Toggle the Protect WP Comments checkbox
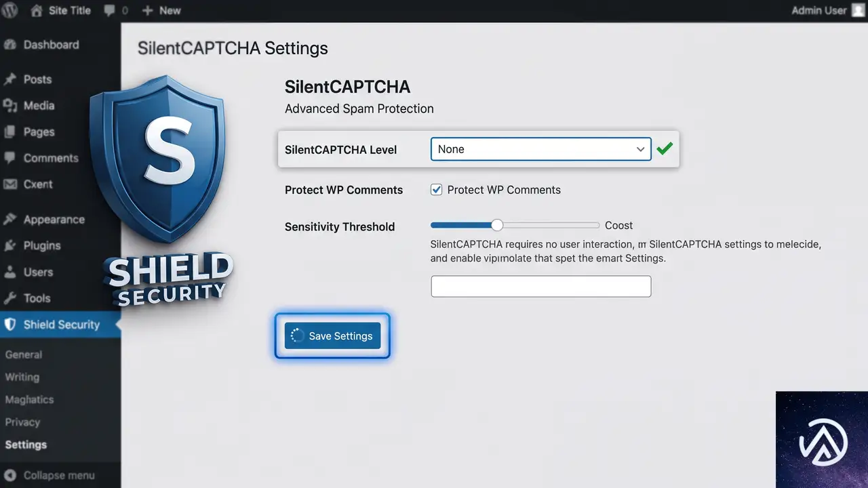Screen dimensions: 868x488 pyautogui.click(x=437, y=190)
